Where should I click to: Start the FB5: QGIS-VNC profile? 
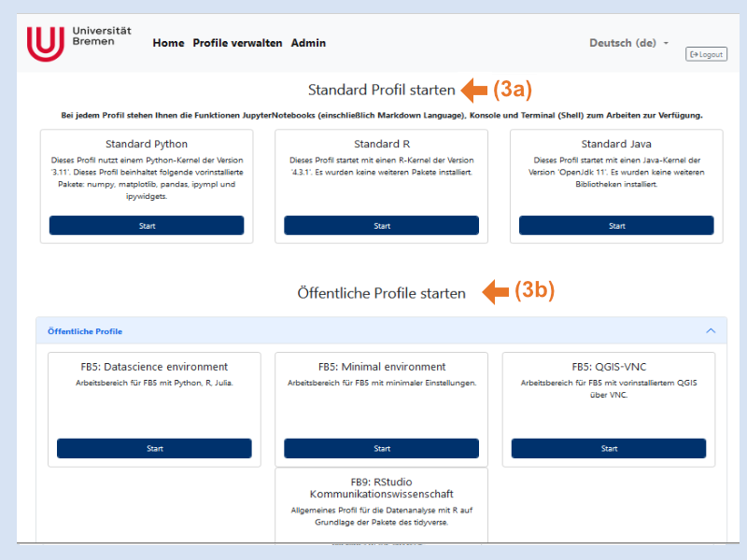pyautogui.click(x=609, y=449)
